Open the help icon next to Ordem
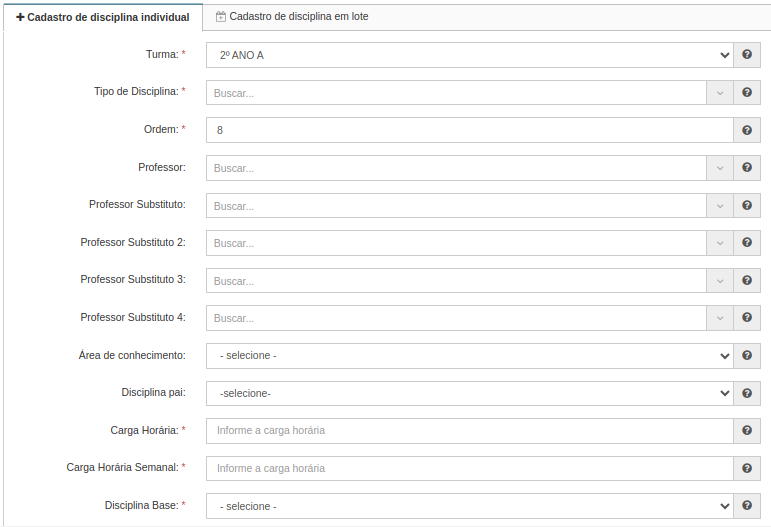771x527 pixels. (746, 130)
